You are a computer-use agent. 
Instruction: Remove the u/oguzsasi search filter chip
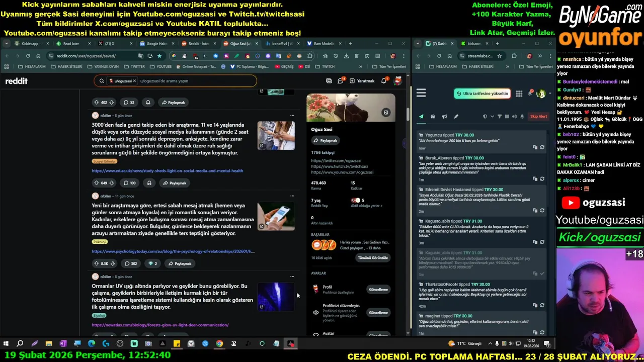coord(135,80)
